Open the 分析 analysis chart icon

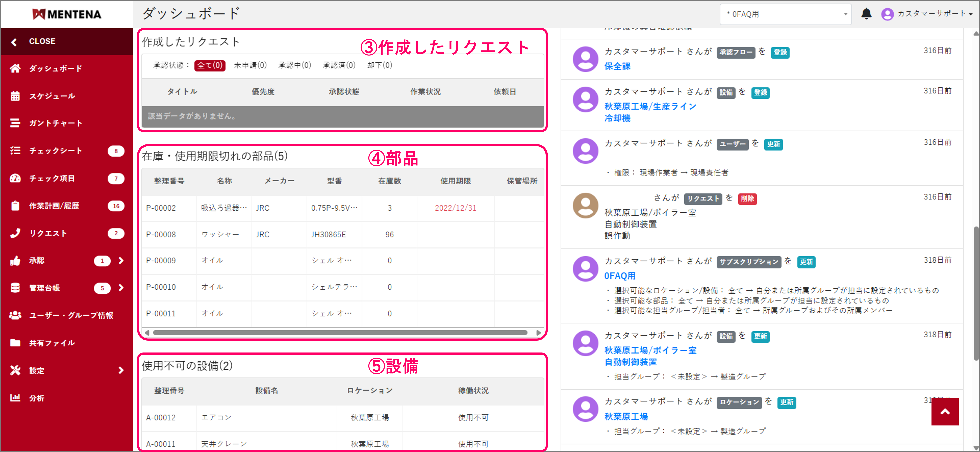[x=16, y=398]
